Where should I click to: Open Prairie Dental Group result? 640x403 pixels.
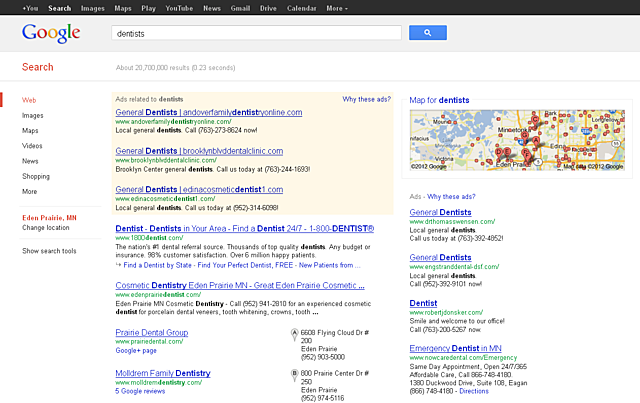click(152, 333)
